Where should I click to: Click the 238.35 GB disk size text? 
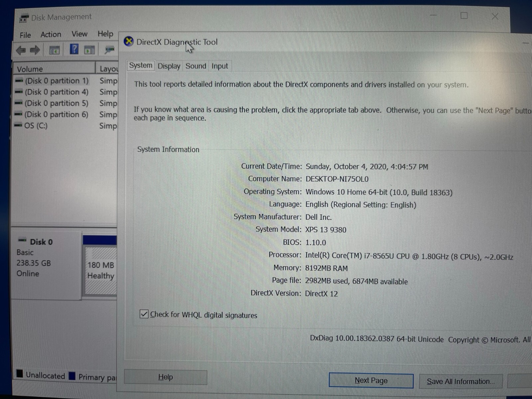(x=34, y=263)
